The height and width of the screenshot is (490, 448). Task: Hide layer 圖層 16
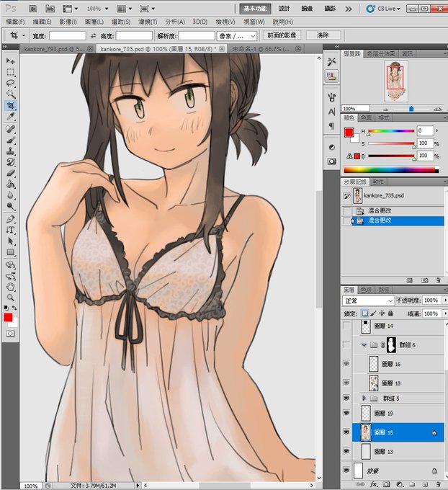tap(346, 364)
